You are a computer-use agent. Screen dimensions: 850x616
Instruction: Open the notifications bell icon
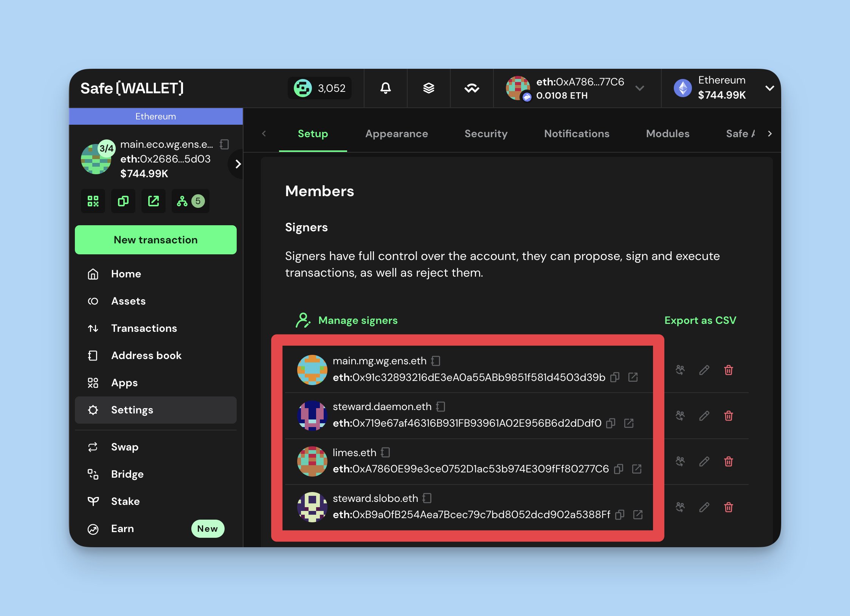tap(385, 88)
